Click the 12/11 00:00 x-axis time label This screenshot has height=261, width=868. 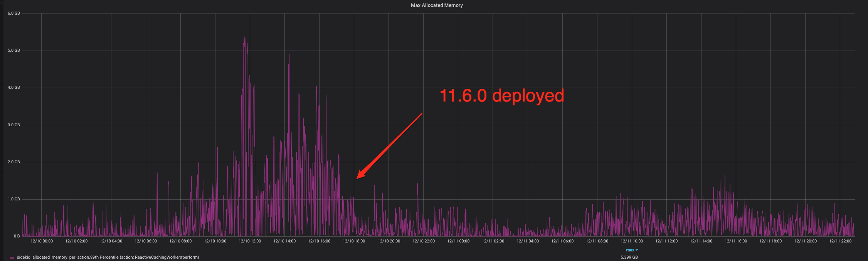pos(458,241)
